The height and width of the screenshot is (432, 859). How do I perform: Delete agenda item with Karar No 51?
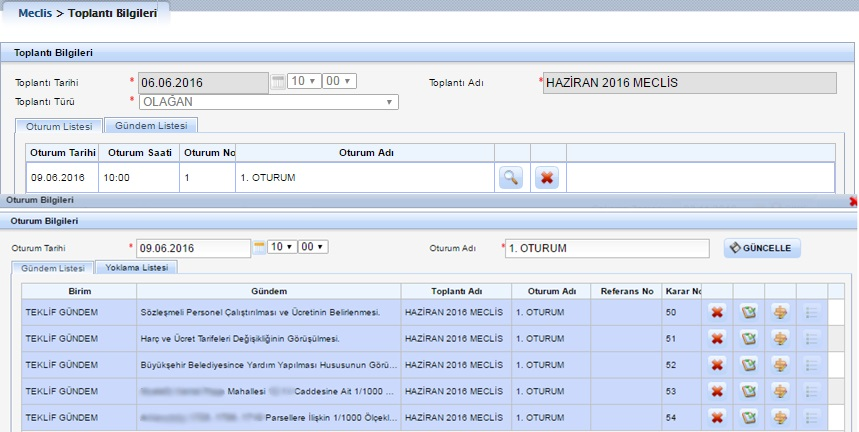717,338
